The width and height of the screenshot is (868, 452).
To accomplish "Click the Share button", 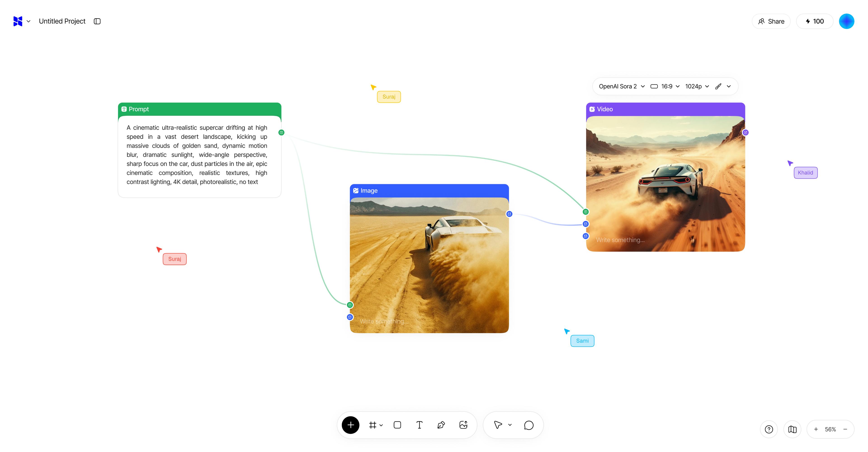I will tap(771, 21).
